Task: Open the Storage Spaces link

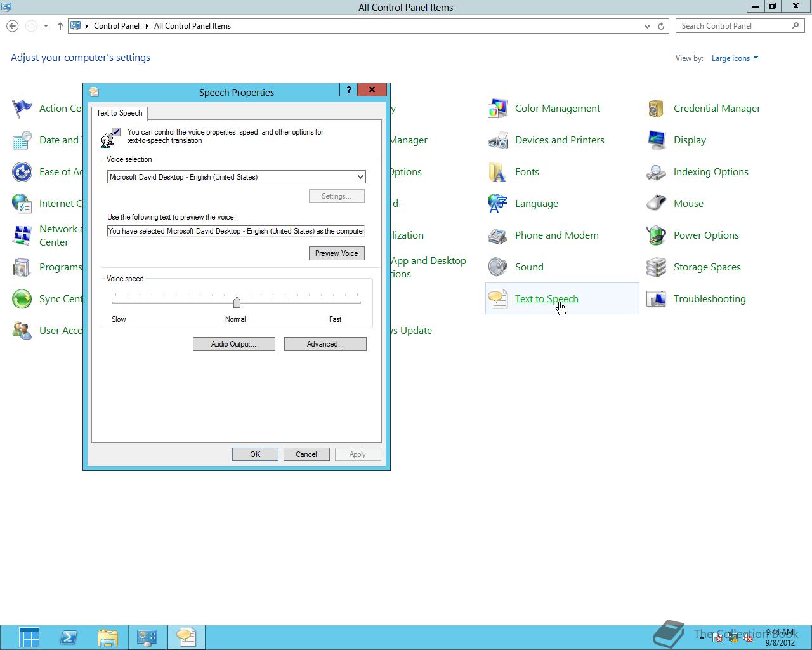Action: 707,267
